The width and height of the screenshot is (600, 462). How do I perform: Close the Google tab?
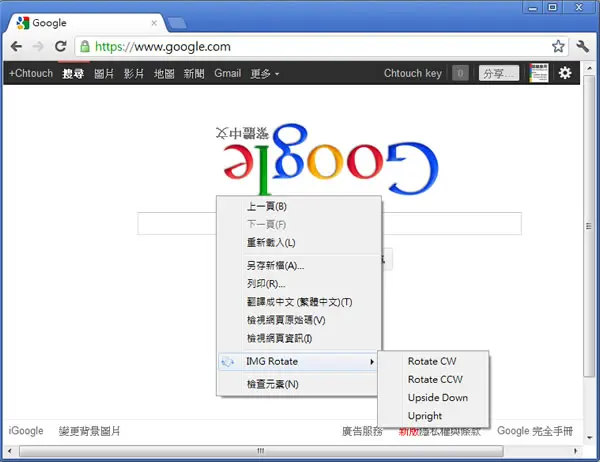[x=154, y=23]
